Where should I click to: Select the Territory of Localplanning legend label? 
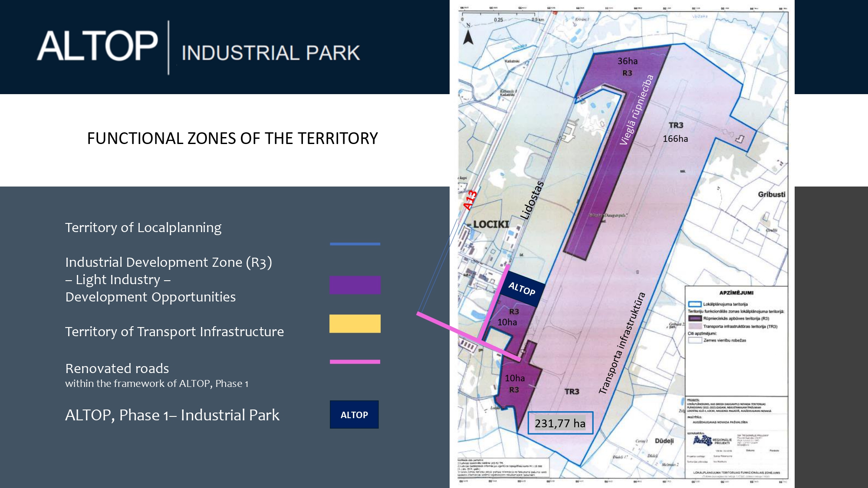click(143, 227)
